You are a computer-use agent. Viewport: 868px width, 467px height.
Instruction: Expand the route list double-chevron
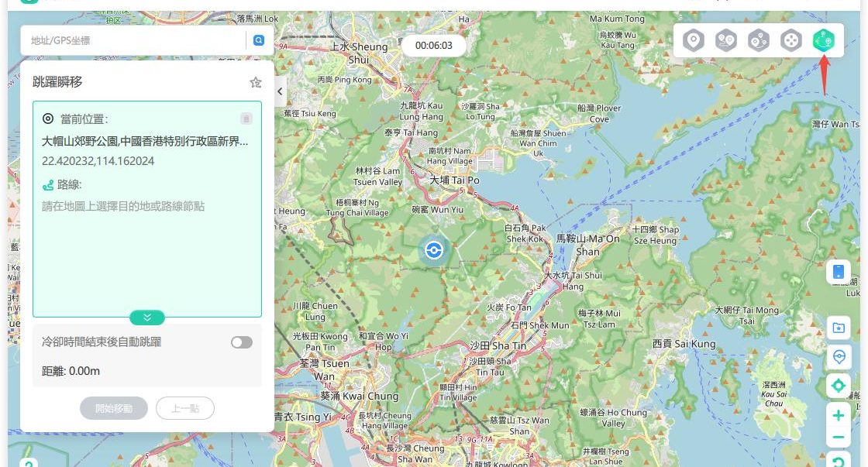pos(147,318)
